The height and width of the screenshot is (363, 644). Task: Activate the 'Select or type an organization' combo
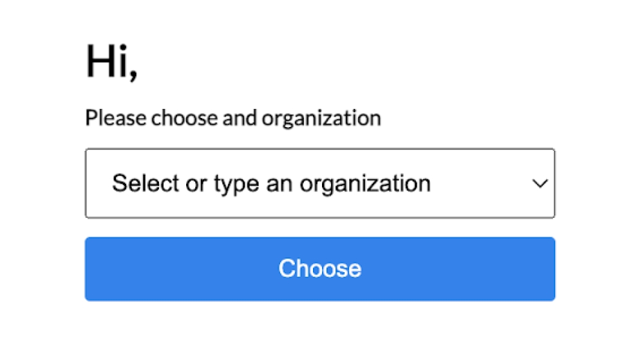point(320,183)
